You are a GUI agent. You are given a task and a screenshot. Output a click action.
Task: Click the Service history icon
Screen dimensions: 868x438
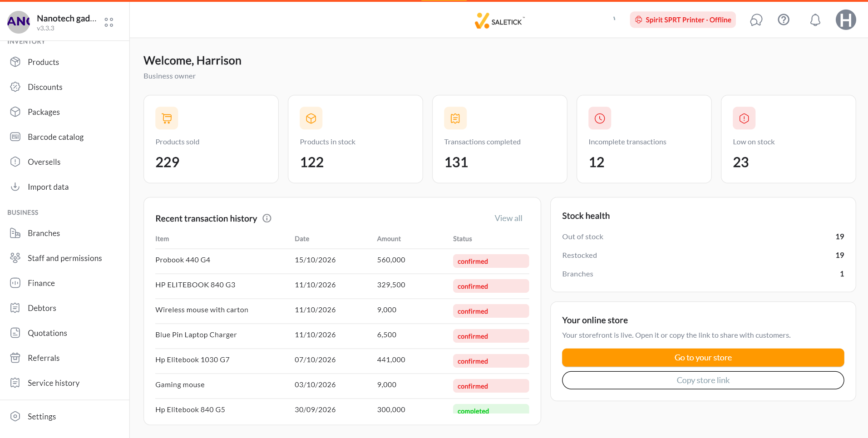tap(15, 383)
